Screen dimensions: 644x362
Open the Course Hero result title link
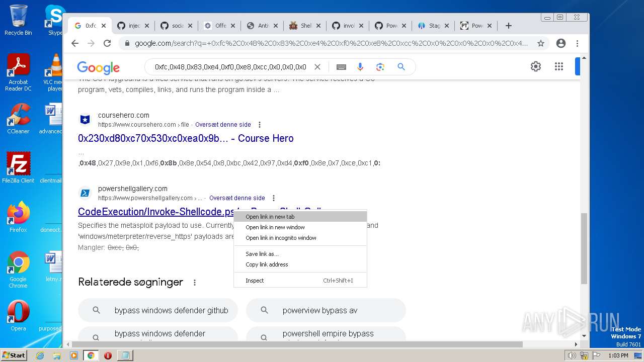click(186, 138)
